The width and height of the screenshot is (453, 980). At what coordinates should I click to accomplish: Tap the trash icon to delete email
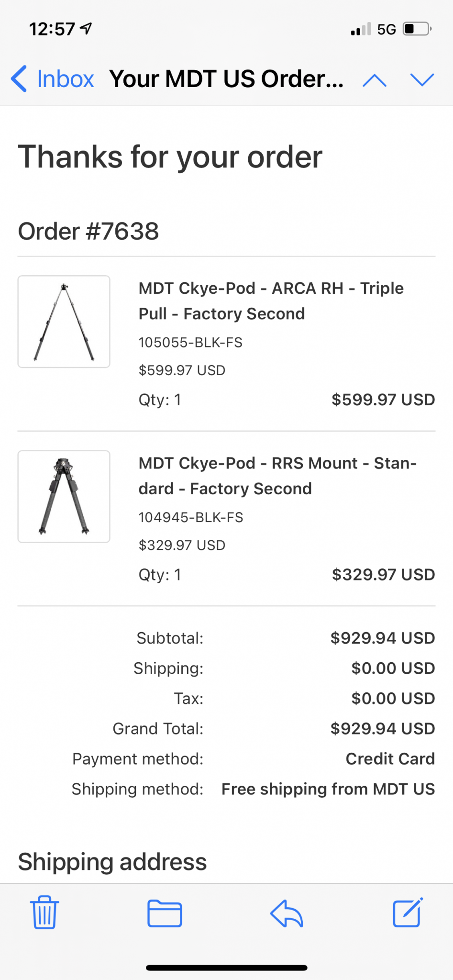pos(44,913)
